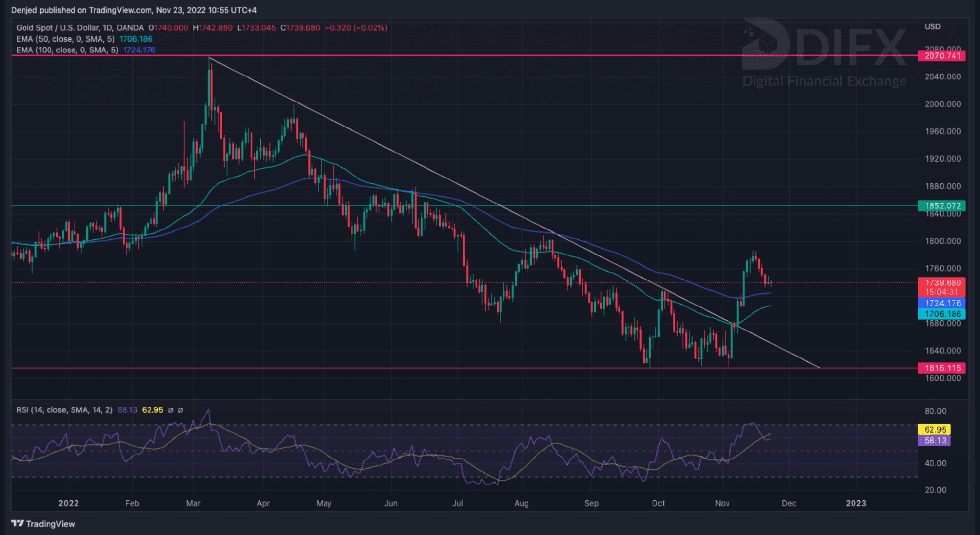980x535 pixels.
Task: Open the RSI (14, close, SMA, 14, 2) legend
Action: tap(64, 410)
